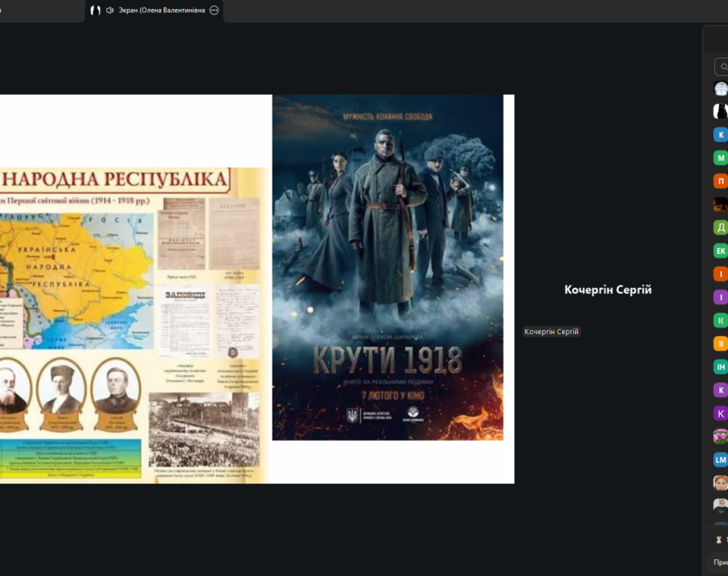Image resolution: width=728 pixels, height=576 pixels.
Task: Click the crowd rally photograph on the slide
Action: pos(204,430)
